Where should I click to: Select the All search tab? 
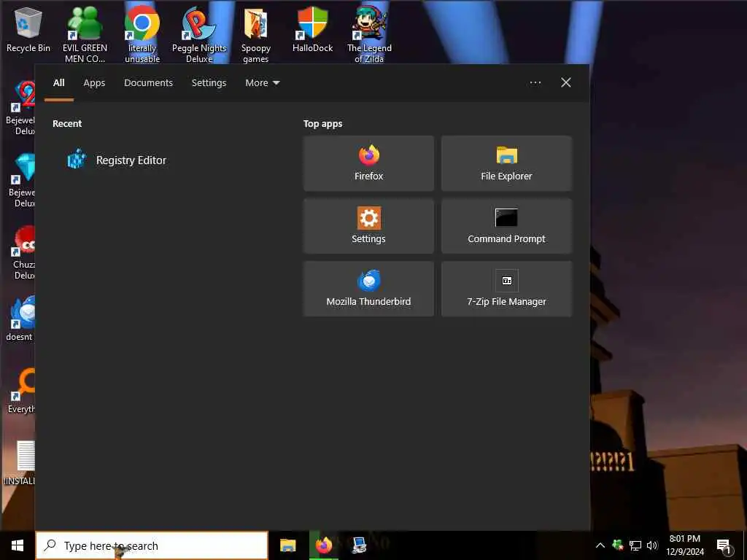click(x=58, y=83)
